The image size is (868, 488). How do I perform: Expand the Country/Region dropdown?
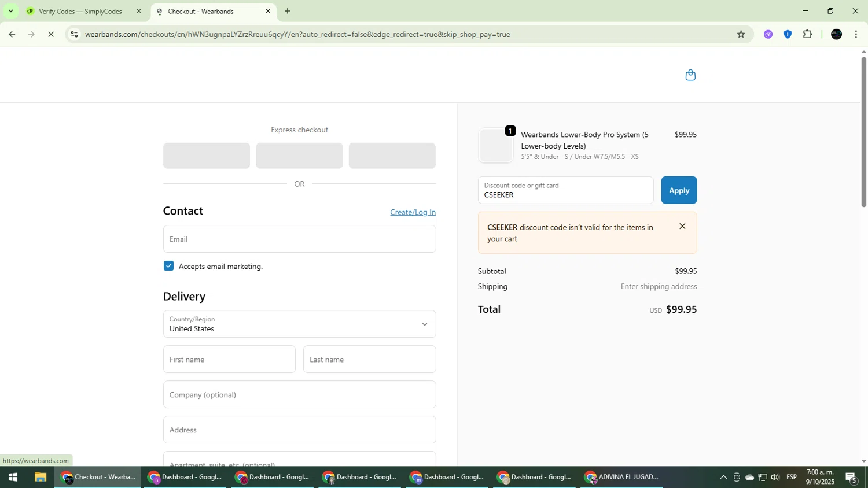click(299, 324)
